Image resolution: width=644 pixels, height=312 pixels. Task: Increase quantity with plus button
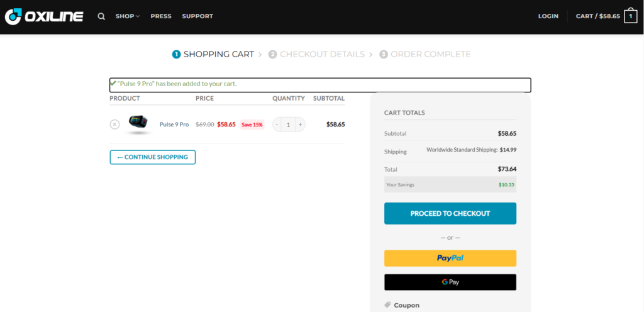coord(300,125)
